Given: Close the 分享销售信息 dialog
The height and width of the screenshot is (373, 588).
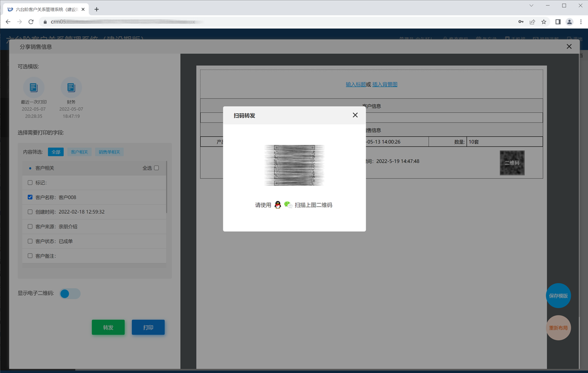Looking at the screenshot, I should point(569,47).
